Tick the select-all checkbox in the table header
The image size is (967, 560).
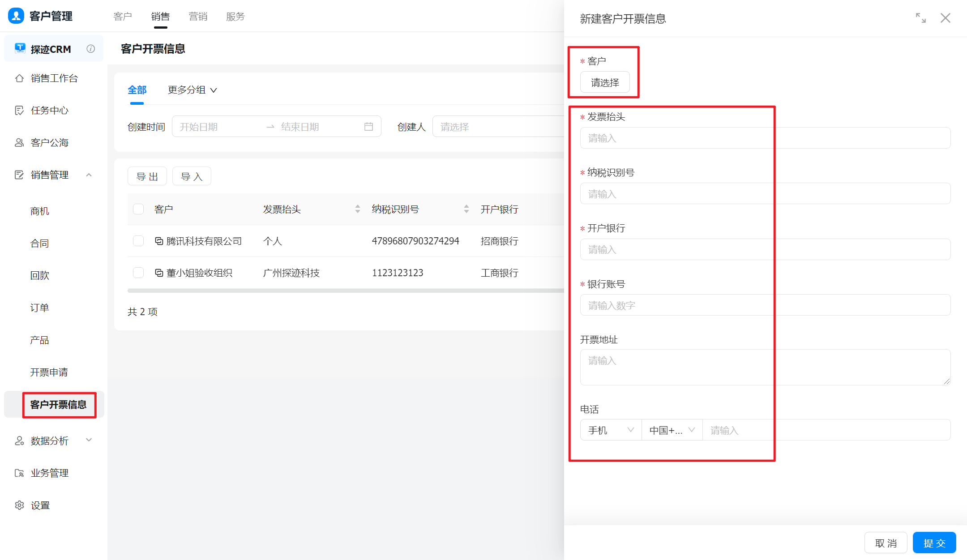tap(138, 209)
